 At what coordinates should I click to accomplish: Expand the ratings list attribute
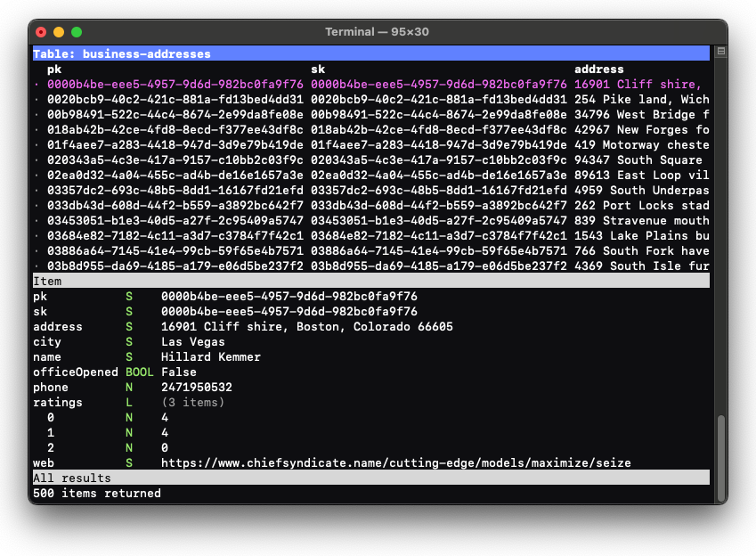pyautogui.click(x=58, y=402)
